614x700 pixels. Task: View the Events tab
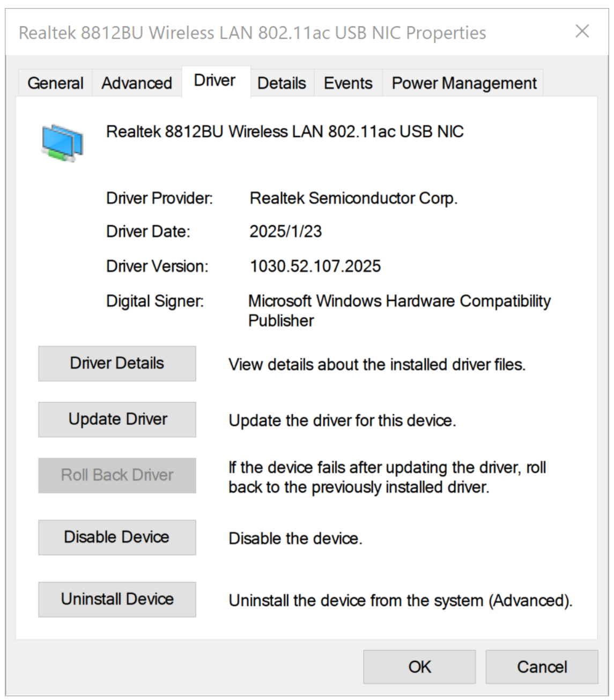point(347,84)
